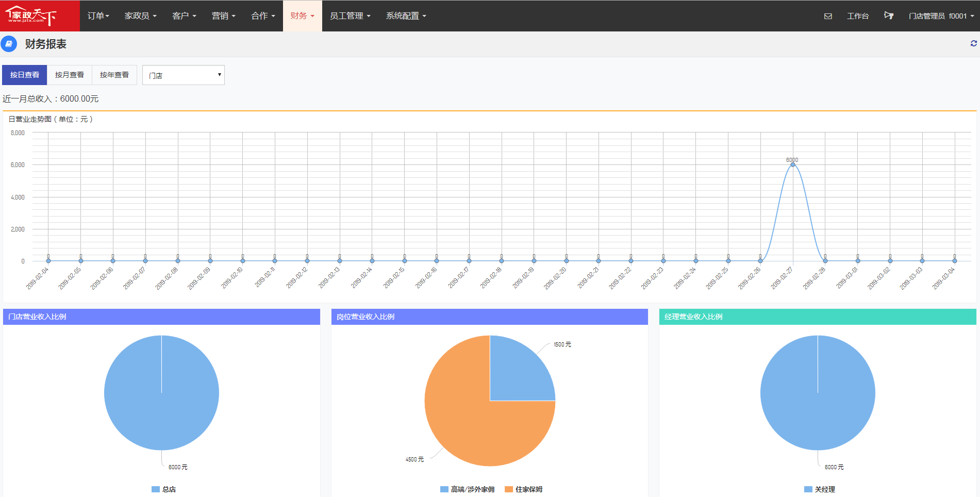Click the 经理营业收入比例 pie chart

pyautogui.click(x=818, y=393)
